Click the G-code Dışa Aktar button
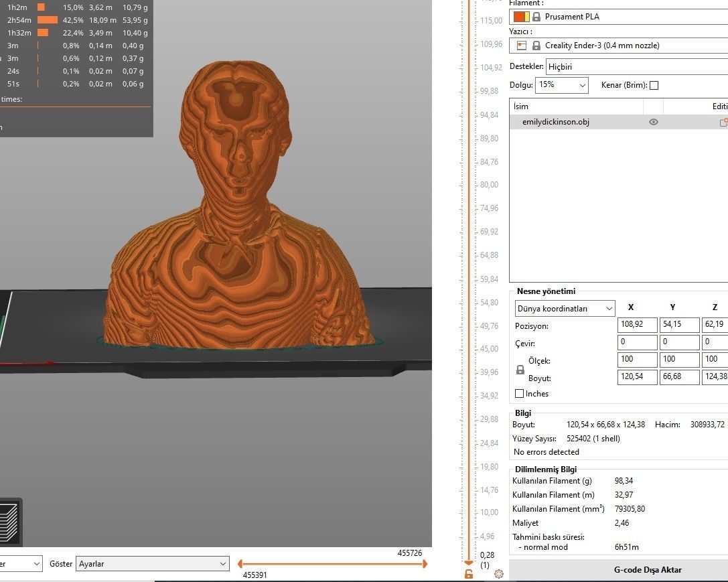Screen dimensions: 728x582 coord(618,570)
